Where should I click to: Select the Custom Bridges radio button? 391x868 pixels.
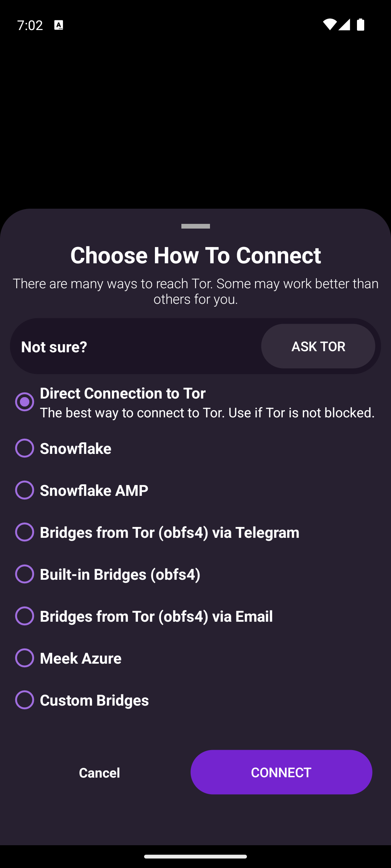(25, 700)
